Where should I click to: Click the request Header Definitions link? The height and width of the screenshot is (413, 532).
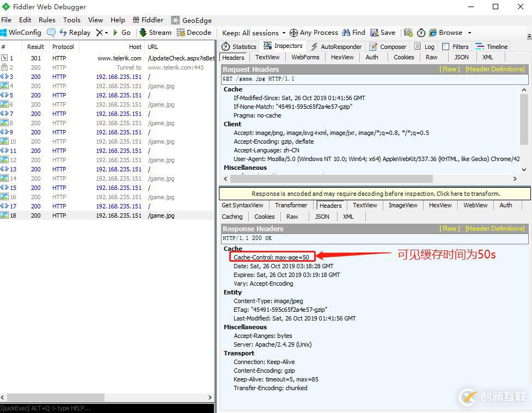pyautogui.click(x=495, y=69)
